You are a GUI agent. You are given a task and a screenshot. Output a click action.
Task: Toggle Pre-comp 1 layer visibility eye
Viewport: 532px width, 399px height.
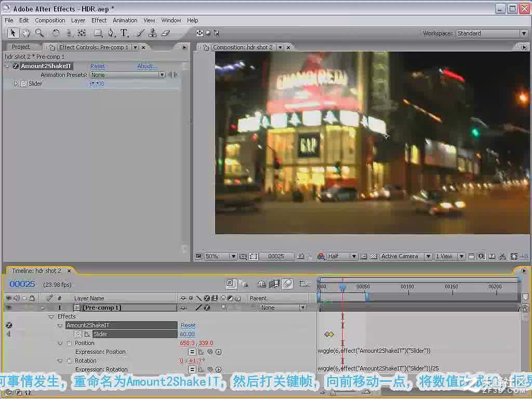click(9, 308)
